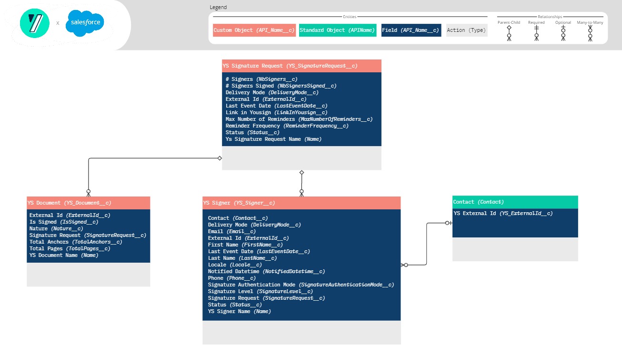Click Delivery Mode field in YS Signer
Screen dimensions: 622x364
(x=254, y=225)
